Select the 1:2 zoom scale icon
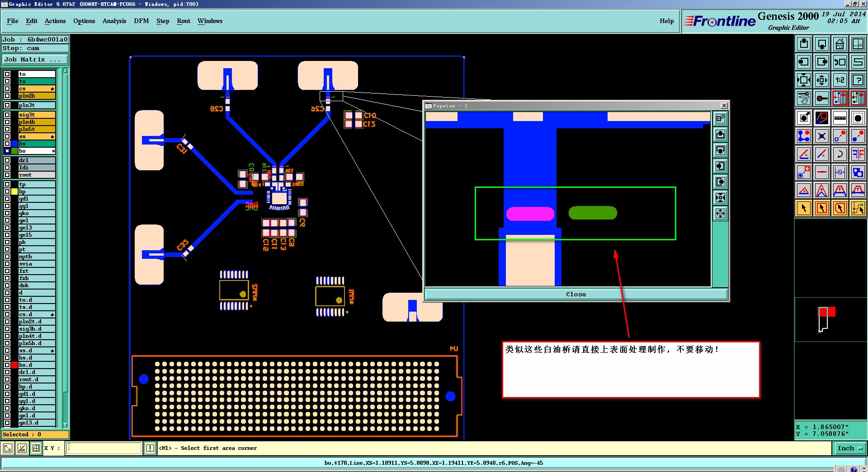Screen dimensions: 868x472 (x=840, y=80)
